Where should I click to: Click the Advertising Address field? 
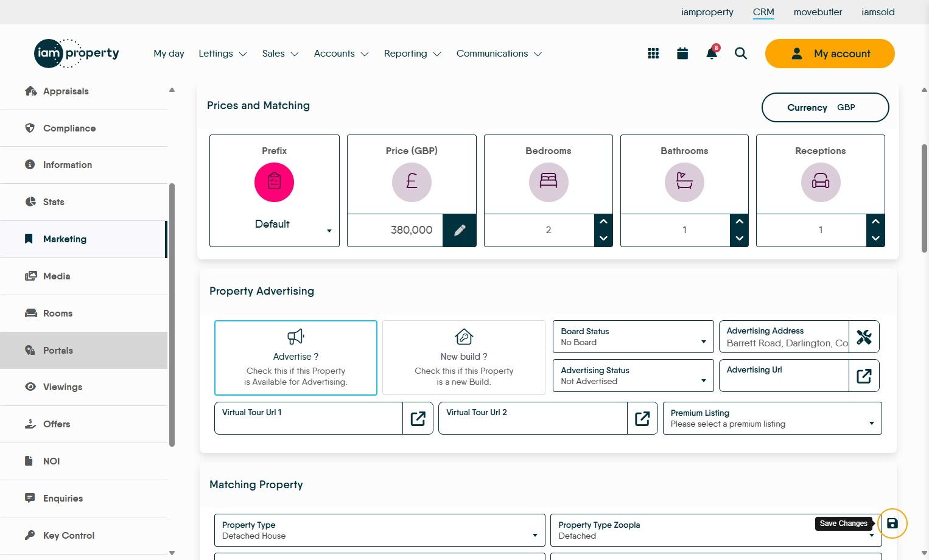[x=784, y=337]
